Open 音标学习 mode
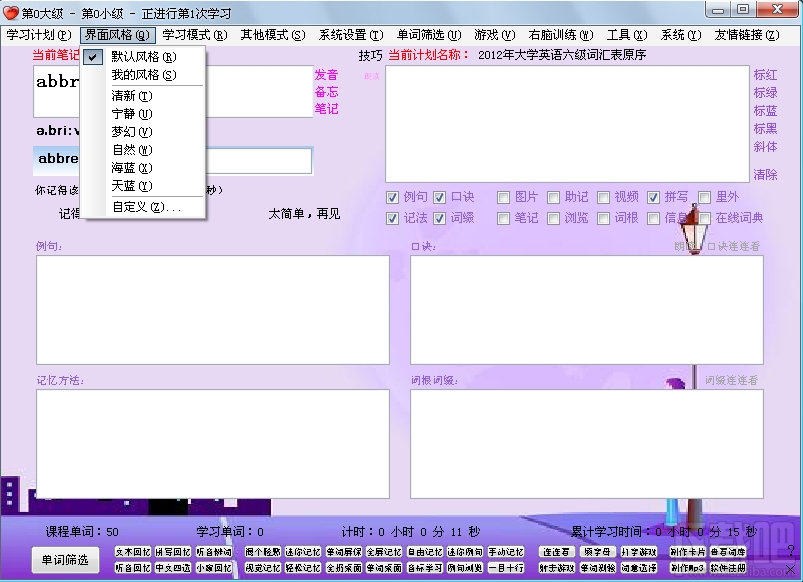 (425, 568)
